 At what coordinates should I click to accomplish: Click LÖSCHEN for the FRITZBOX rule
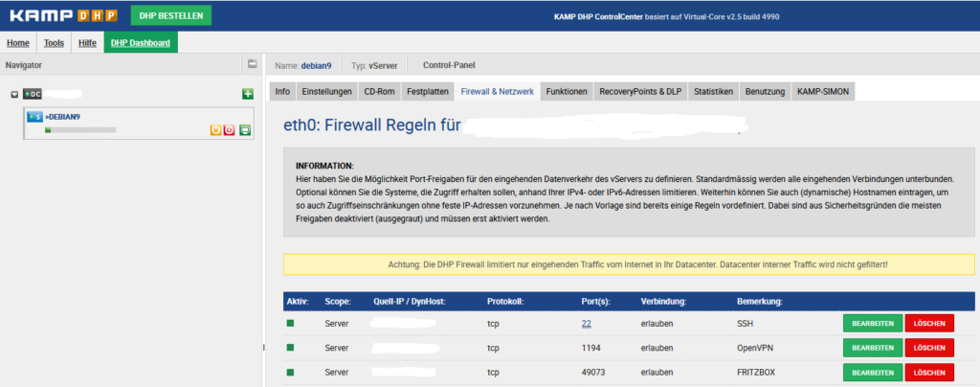click(x=929, y=372)
